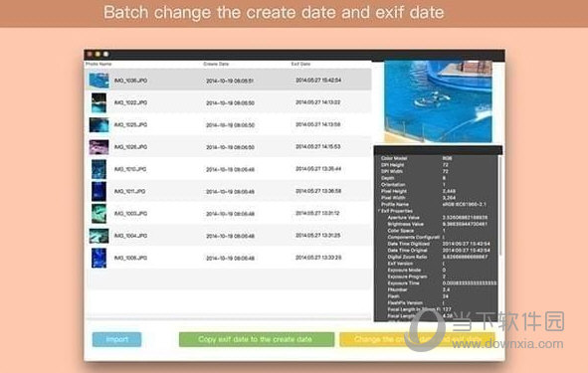Image resolution: width=588 pixels, height=373 pixels.
Task: Click create date in the IMG_1022.JPG row
Action: pos(230,103)
